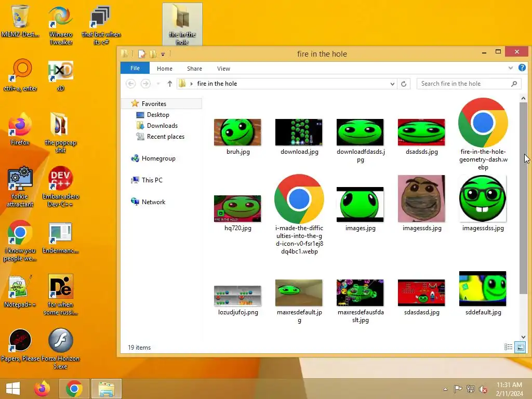
Task: Select Network in navigation pane
Action: pos(148,202)
